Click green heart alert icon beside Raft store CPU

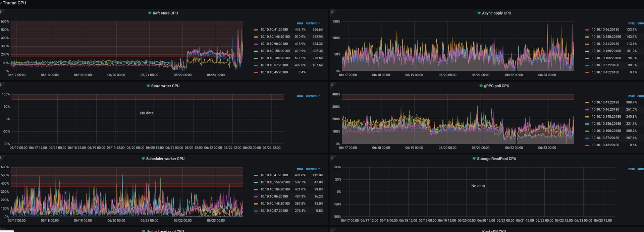point(150,13)
